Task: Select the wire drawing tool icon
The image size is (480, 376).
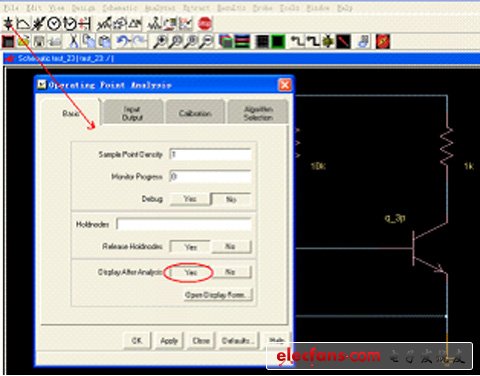Action: point(297,41)
